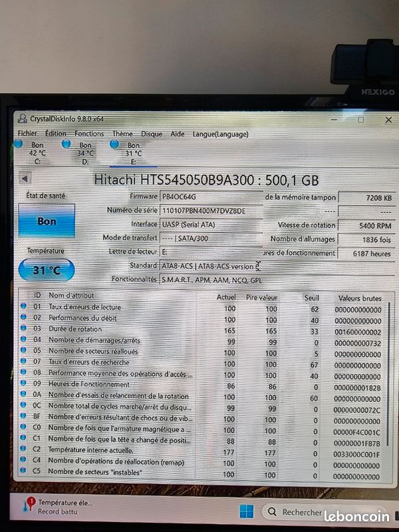Open the Fonctions menu

pos(89,134)
